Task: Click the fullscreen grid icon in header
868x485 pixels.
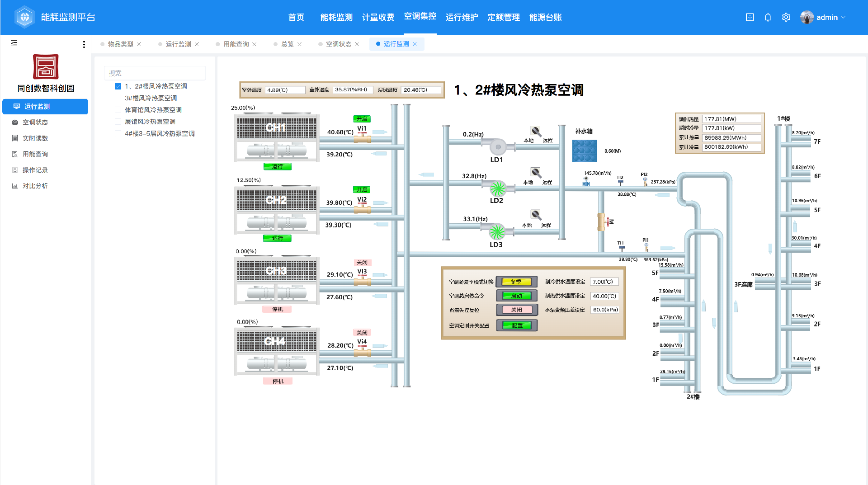Action: [x=750, y=17]
